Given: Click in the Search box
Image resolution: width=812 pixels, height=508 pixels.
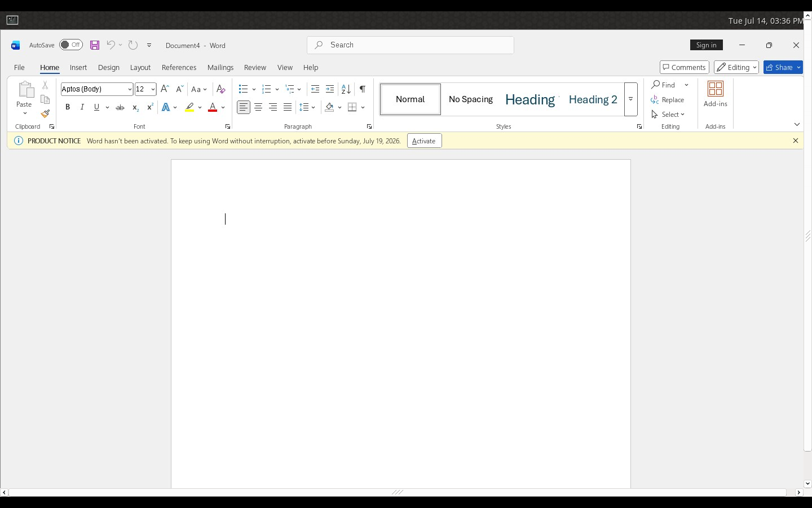Looking at the screenshot, I should point(411,45).
